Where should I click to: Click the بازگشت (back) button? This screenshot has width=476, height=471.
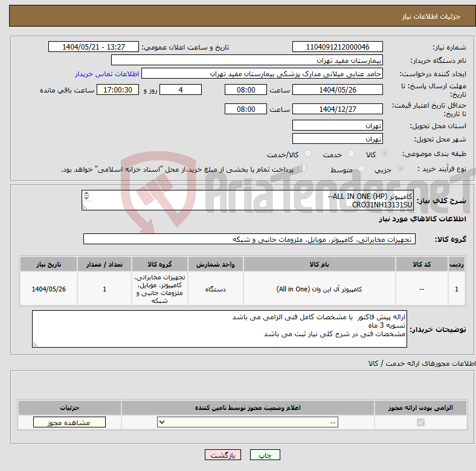223,455
